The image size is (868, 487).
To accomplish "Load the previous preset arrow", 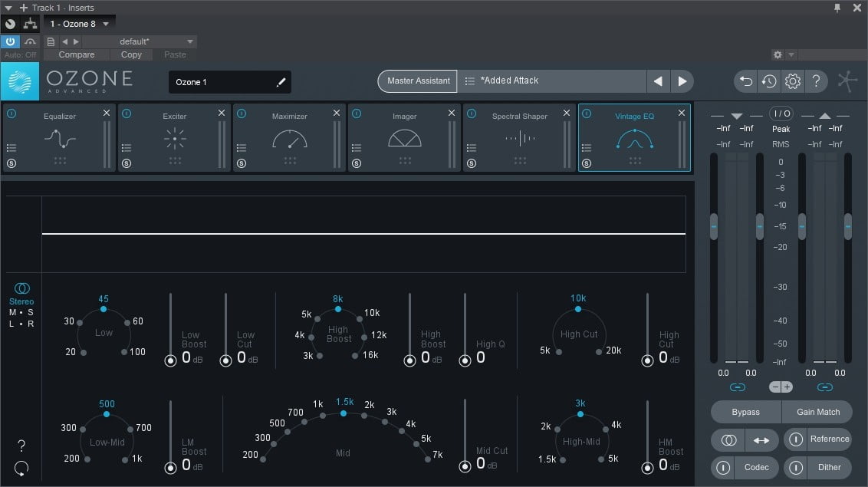I will [x=658, y=81].
